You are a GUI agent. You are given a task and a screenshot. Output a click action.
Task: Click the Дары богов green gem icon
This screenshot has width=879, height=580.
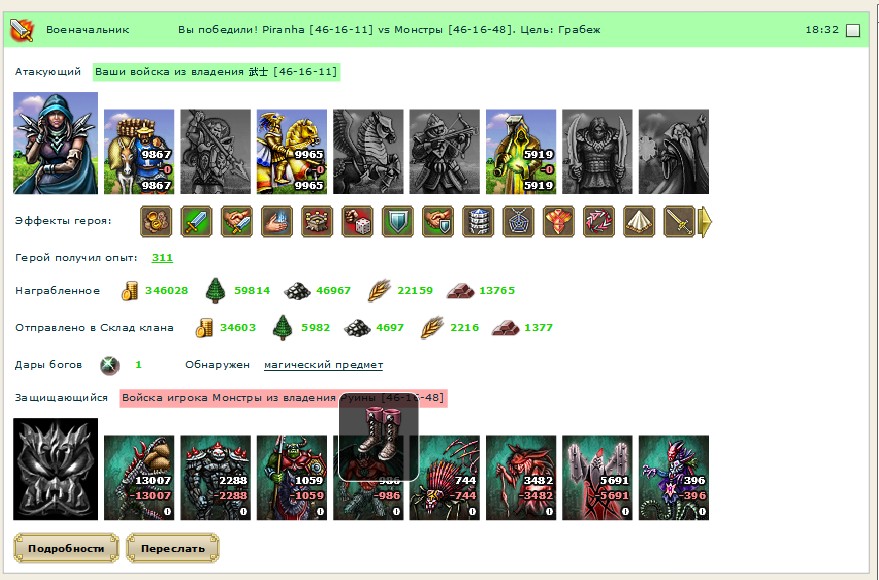(110, 365)
